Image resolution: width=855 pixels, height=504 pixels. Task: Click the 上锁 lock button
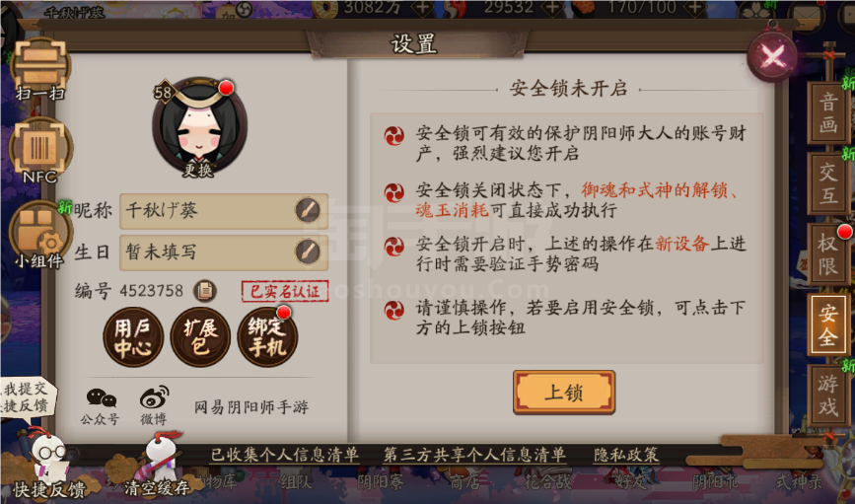click(x=564, y=393)
